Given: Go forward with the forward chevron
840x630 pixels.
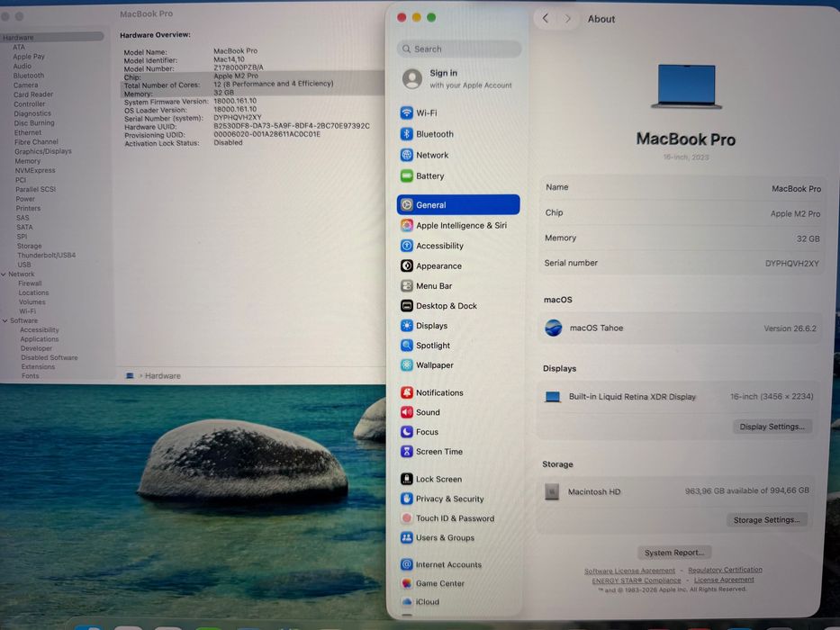Looking at the screenshot, I should tap(567, 19).
